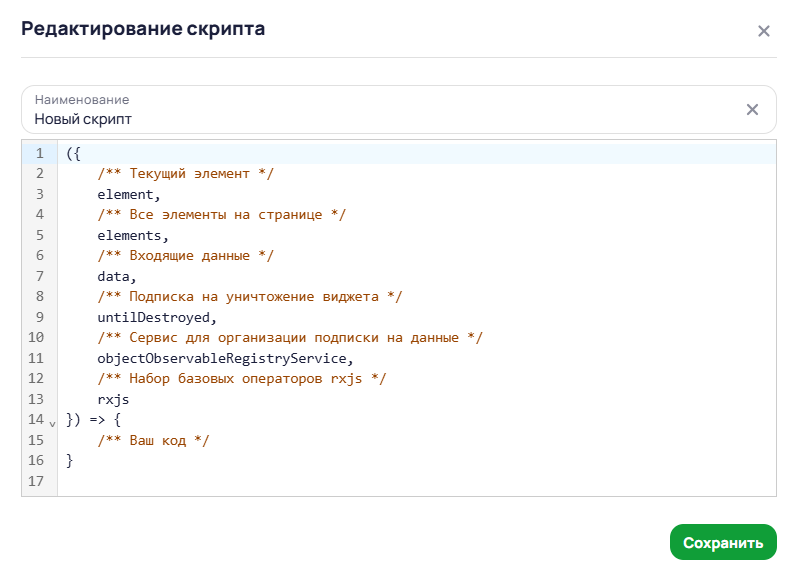Place cursor on 'elements,' in line 5
This screenshot has height=578, width=795.
click(133, 235)
